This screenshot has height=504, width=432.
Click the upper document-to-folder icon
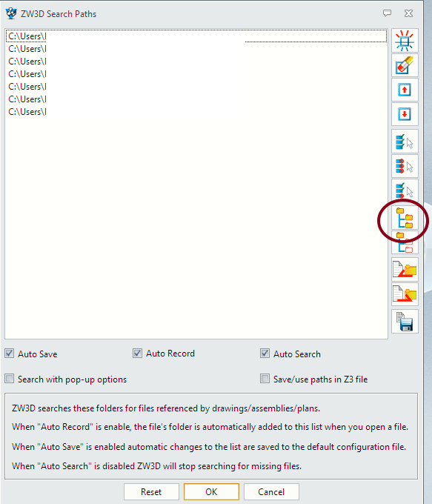[405, 269]
